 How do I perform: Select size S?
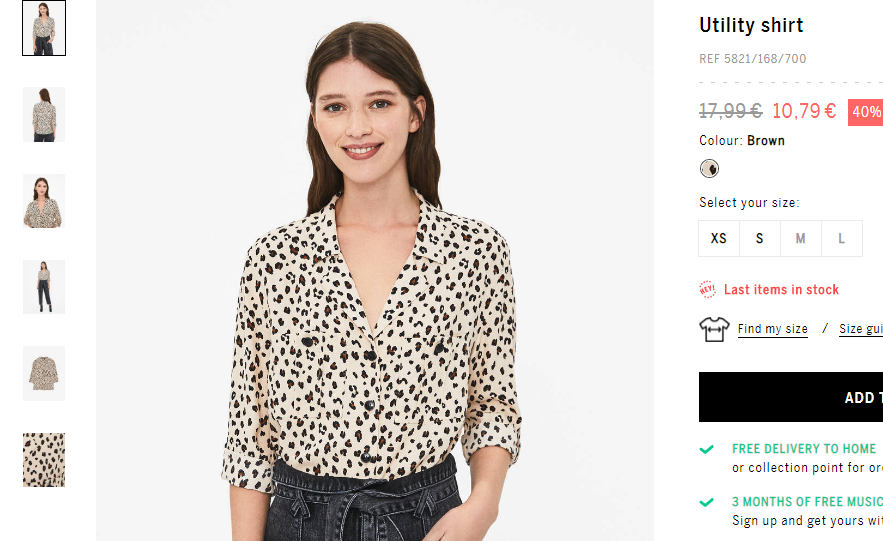click(760, 239)
